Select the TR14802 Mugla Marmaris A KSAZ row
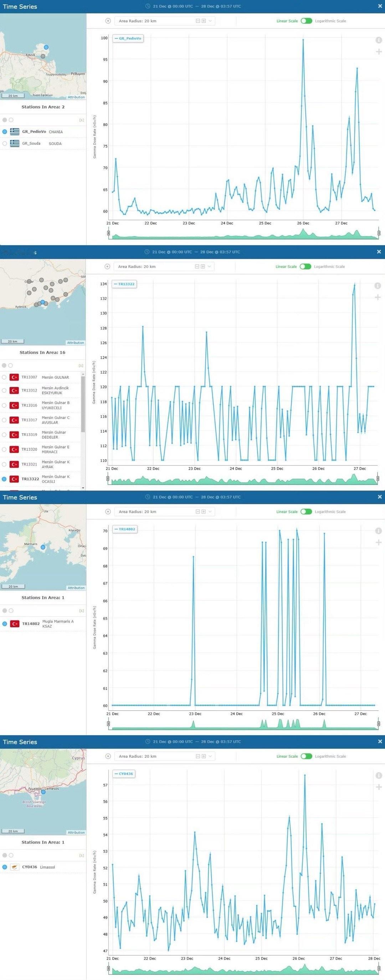This screenshot has width=385, height=980. click(43, 623)
